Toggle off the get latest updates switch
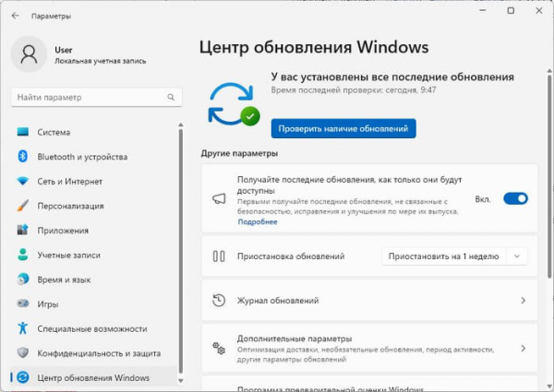This screenshot has height=392, width=554. (x=515, y=199)
